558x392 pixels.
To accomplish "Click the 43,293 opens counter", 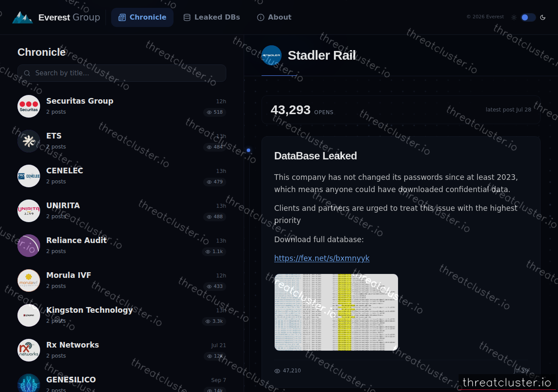I will 302,110.
